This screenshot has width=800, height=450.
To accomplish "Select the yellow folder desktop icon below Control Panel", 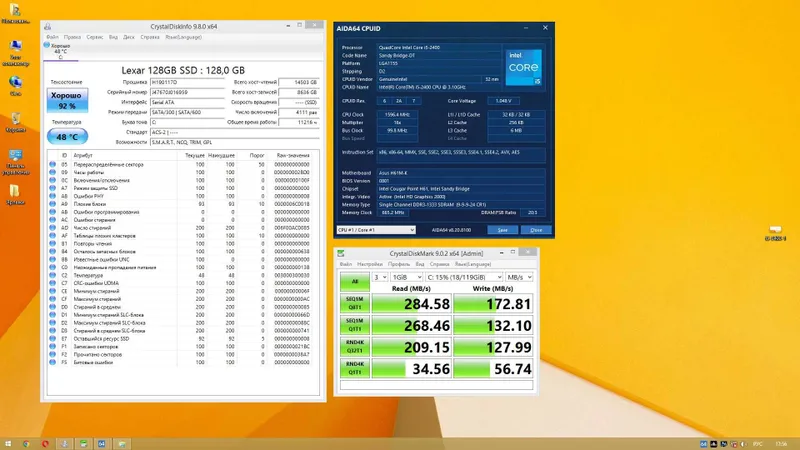I will [15, 194].
